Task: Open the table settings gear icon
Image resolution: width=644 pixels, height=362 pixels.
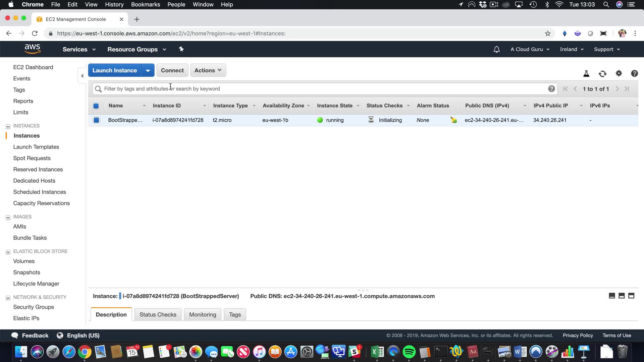Action: [x=619, y=73]
